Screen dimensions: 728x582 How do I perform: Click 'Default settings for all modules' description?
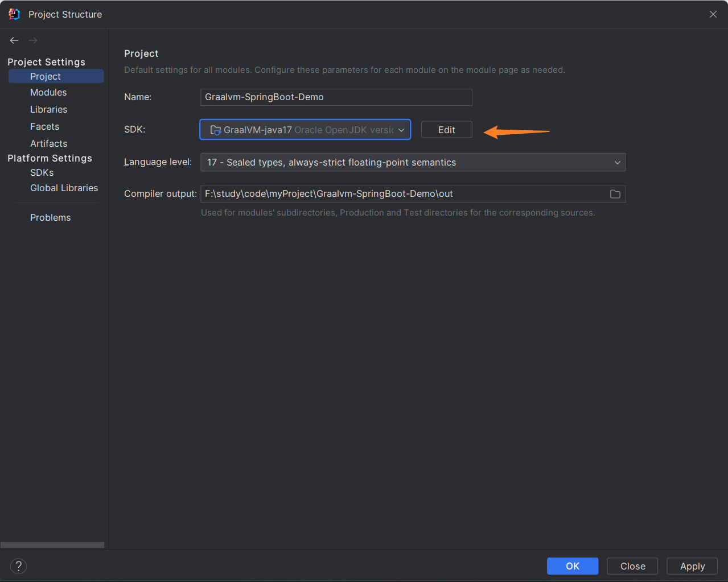(344, 70)
